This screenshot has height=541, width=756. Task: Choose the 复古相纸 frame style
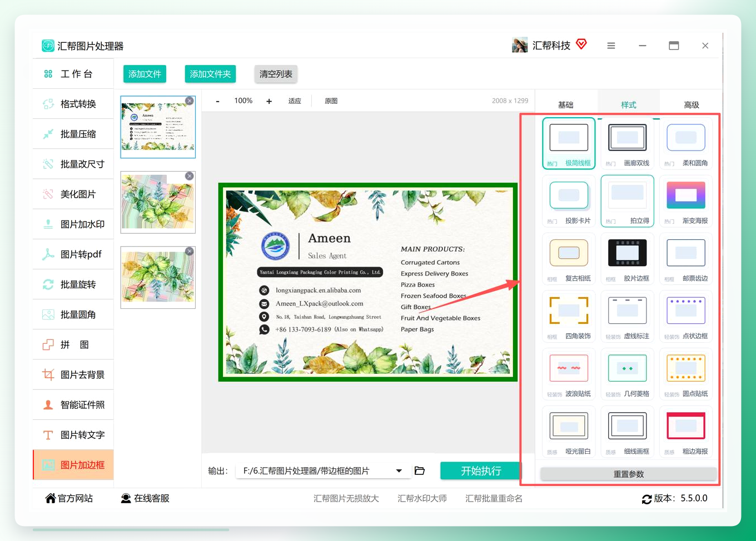click(569, 258)
